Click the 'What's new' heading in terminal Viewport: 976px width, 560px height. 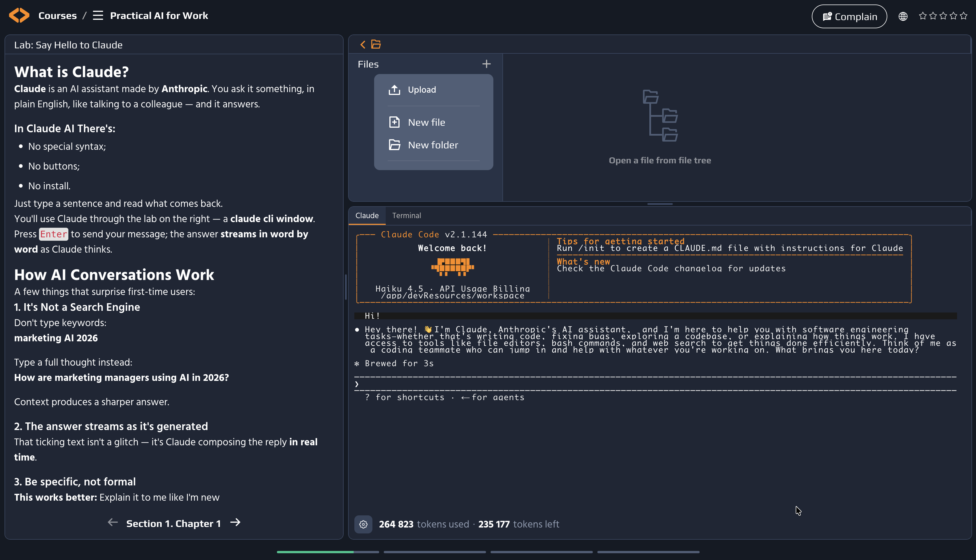click(x=584, y=262)
